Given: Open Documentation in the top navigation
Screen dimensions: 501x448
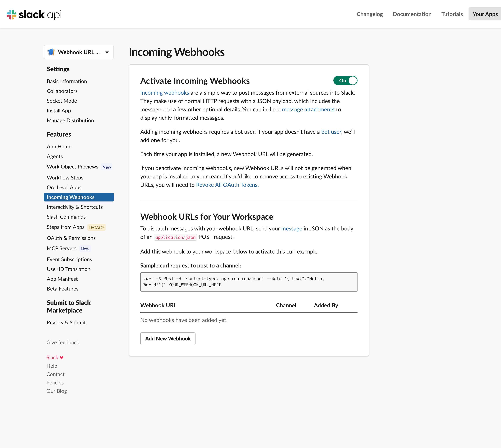Looking at the screenshot, I should [x=412, y=14].
